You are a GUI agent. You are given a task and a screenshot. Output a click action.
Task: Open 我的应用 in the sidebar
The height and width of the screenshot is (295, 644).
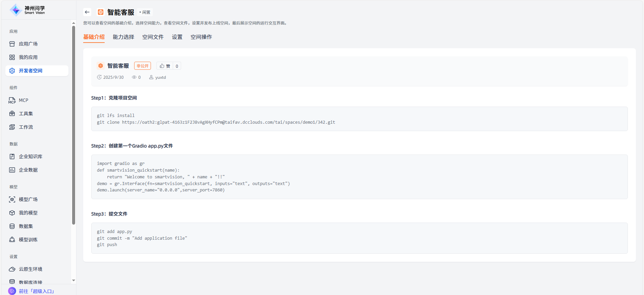click(28, 57)
